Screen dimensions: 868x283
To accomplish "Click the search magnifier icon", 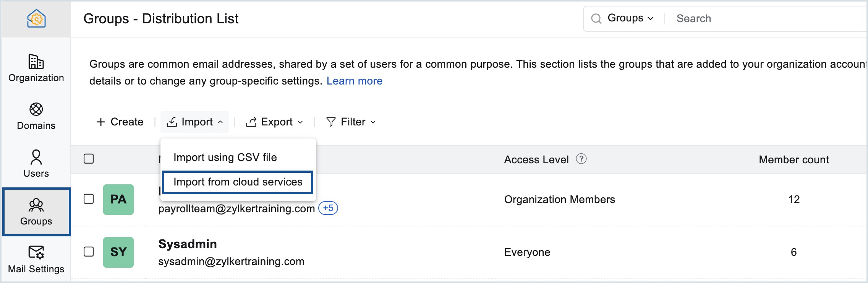I will [596, 18].
